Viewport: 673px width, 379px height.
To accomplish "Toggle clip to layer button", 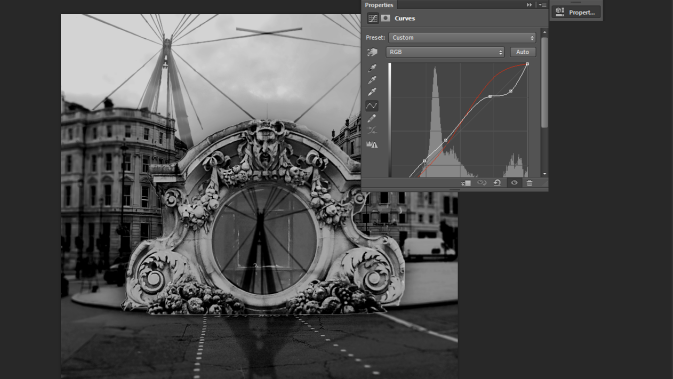I will (466, 183).
